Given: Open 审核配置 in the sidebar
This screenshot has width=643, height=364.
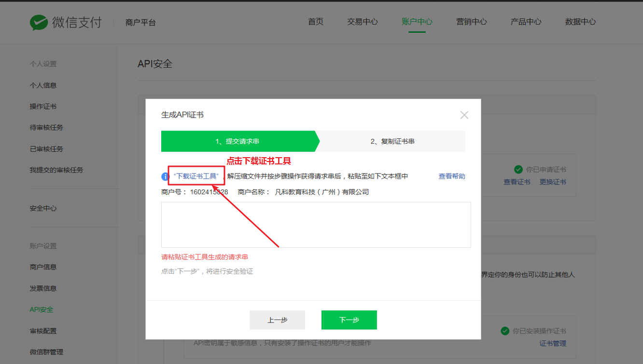Looking at the screenshot, I should (x=43, y=331).
